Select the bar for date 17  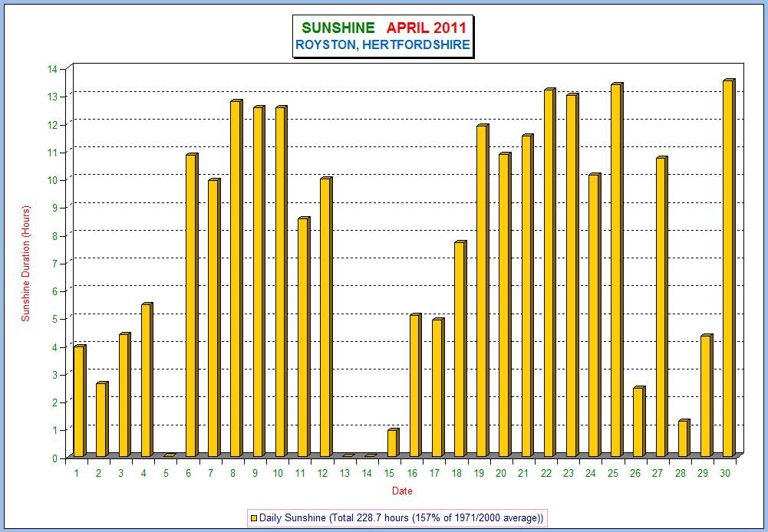coord(438,387)
